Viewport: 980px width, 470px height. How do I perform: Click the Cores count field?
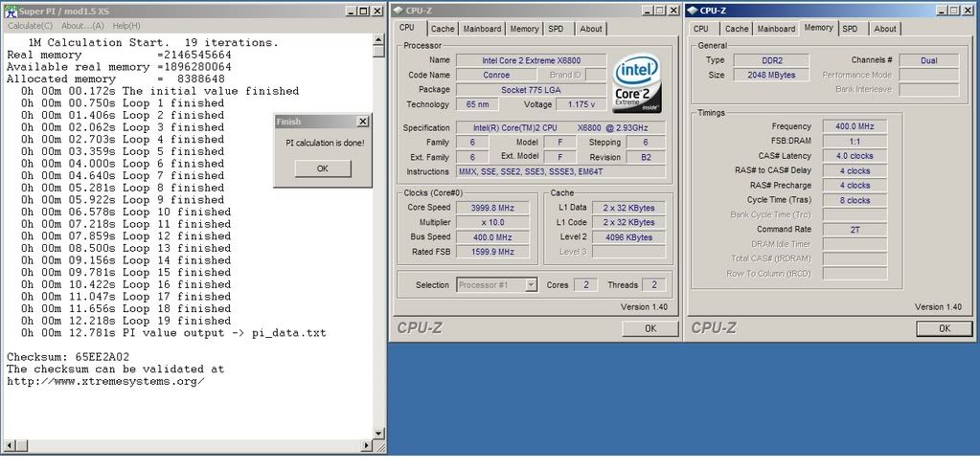coord(585,285)
